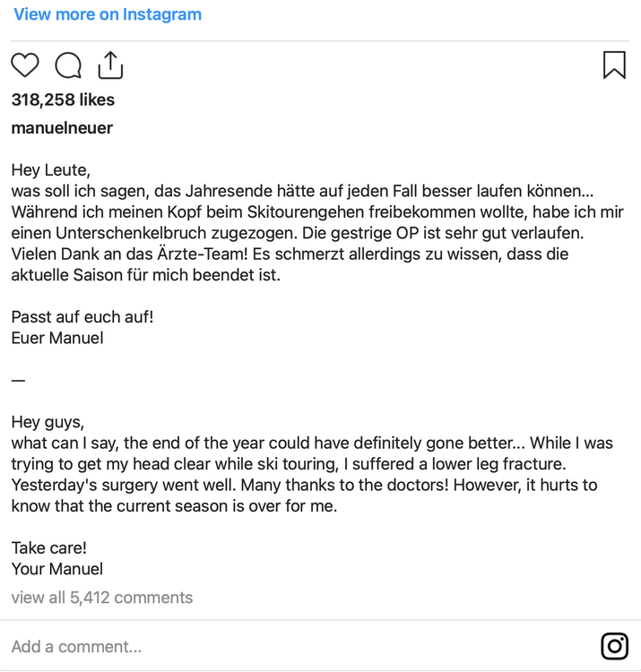Save the post with the bookmark icon
Image resolution: width=641 pixels, height=672 pixels.
(614, 65)
